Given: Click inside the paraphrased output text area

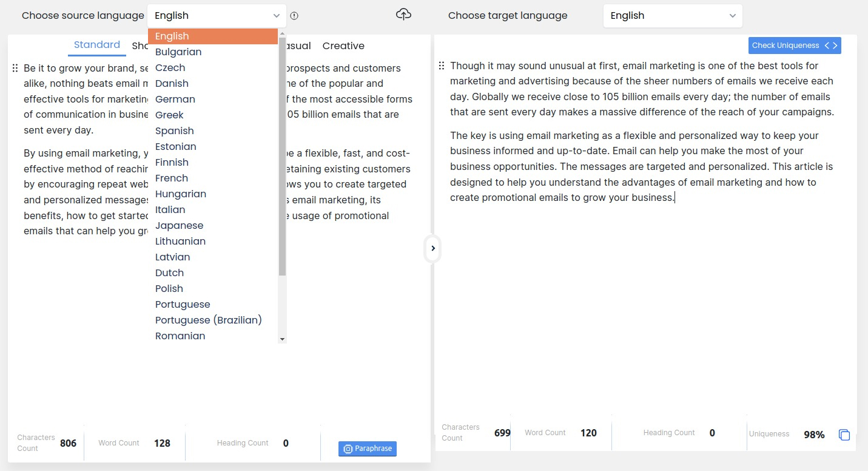Looking at the screenshot, I should point(643,132).
